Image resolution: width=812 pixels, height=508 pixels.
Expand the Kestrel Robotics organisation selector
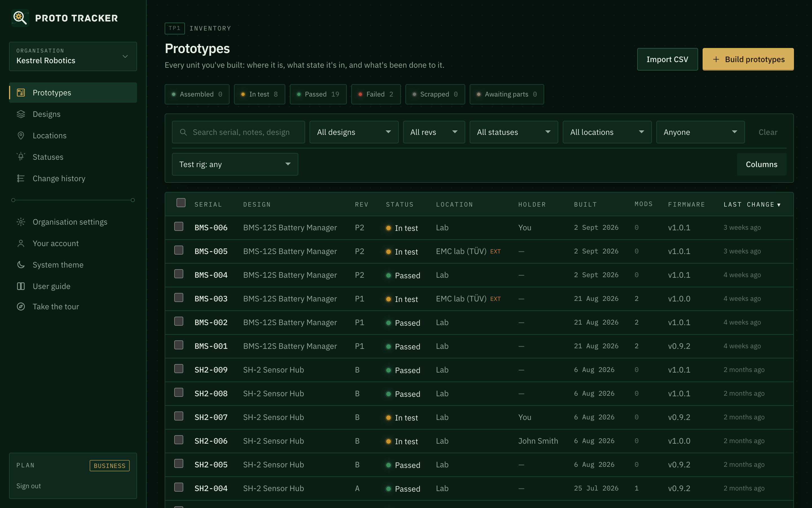tap(73, 56)
